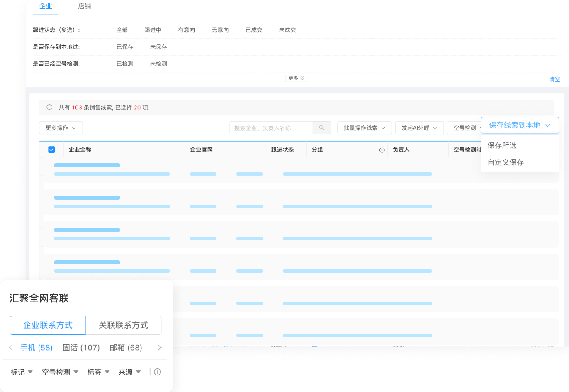Click the 企业全称 column header
Image resolution: width=569 pixels, height=392 pixels.
click(80, 150)
